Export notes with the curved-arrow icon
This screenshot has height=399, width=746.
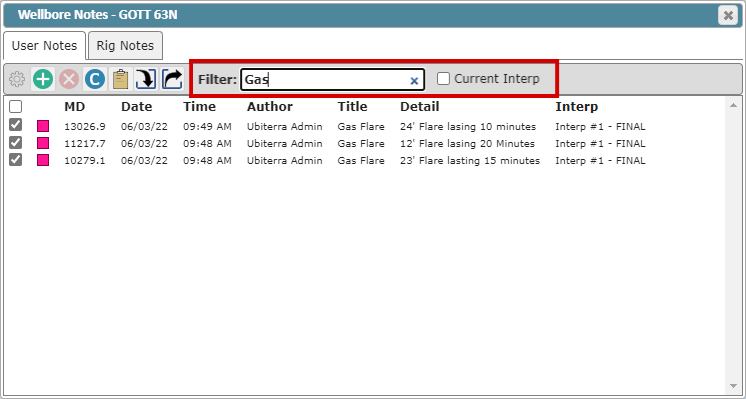pyautogui.click(x=172, y=79)
